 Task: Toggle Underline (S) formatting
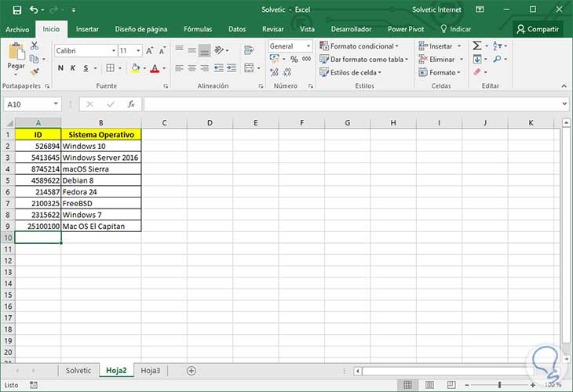(86, 68)
